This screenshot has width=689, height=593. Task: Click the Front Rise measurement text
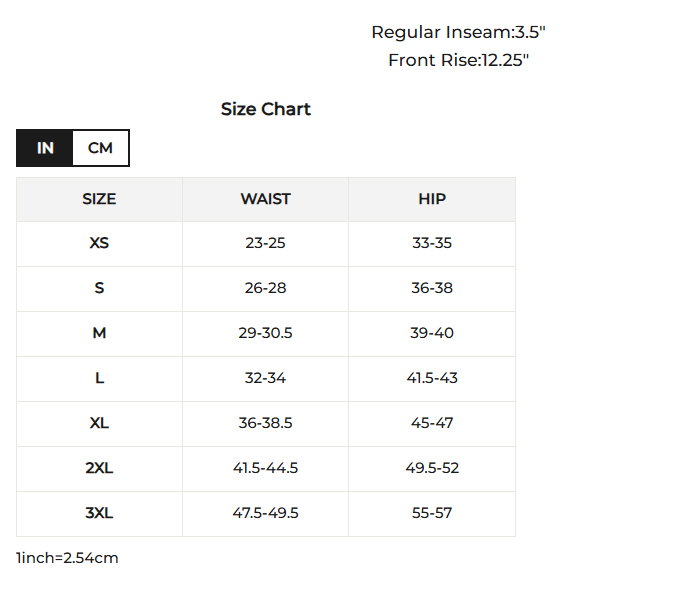tap(458, 60)
